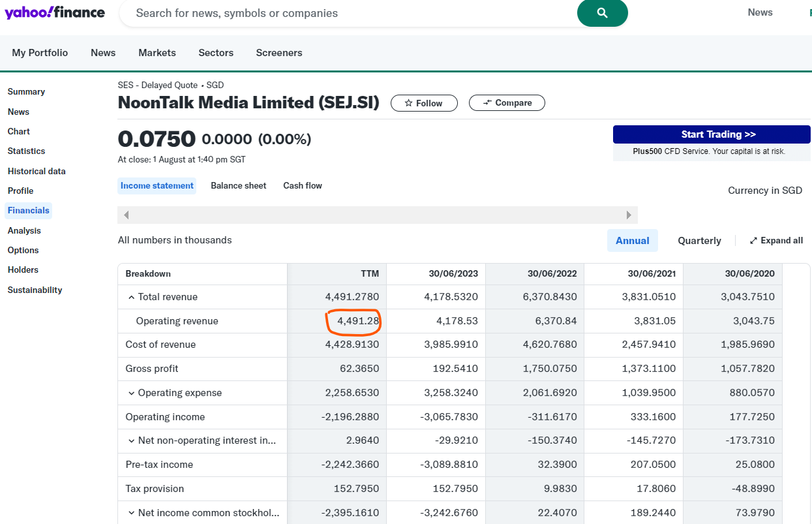This screenshot has height=524, width=812.
Task: Click Expand all rows
Action: click(x=776, y=240)
